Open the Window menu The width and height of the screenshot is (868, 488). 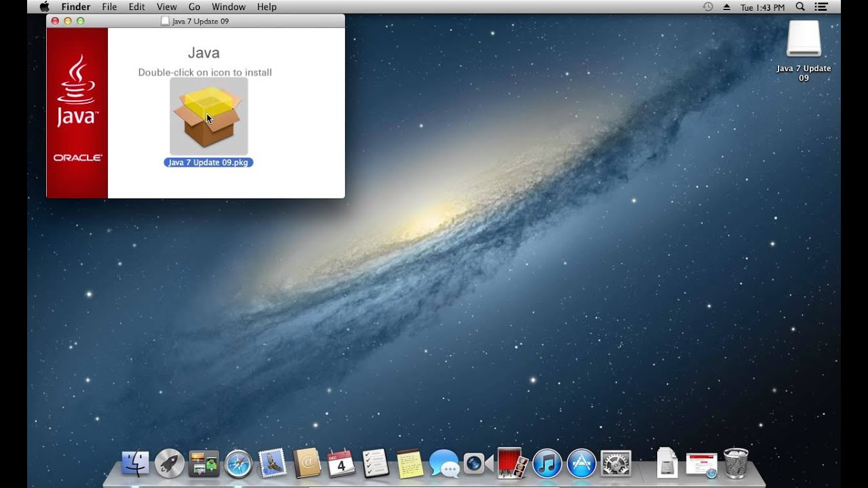pyautogui.click(x=229, y=7)
